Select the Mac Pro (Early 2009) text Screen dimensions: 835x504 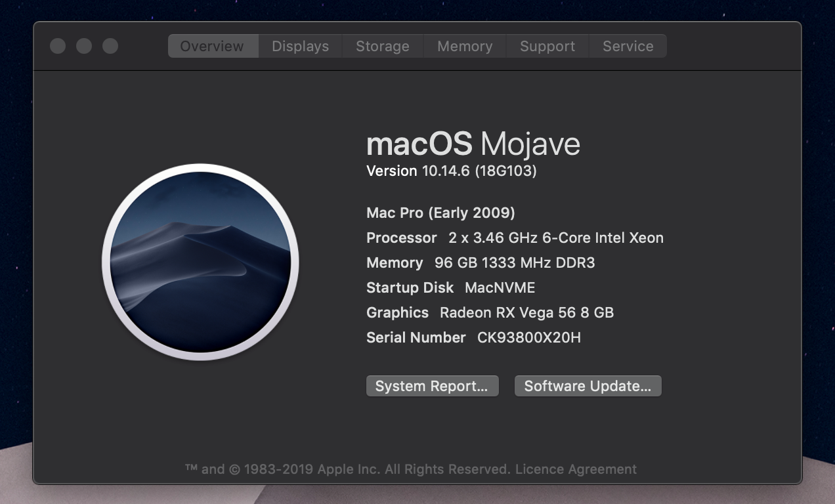tap(440, 213)
